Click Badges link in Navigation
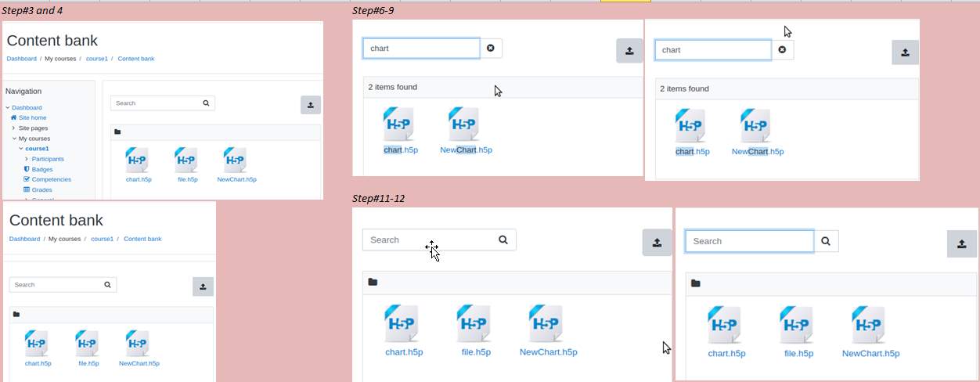 (42, 169)
